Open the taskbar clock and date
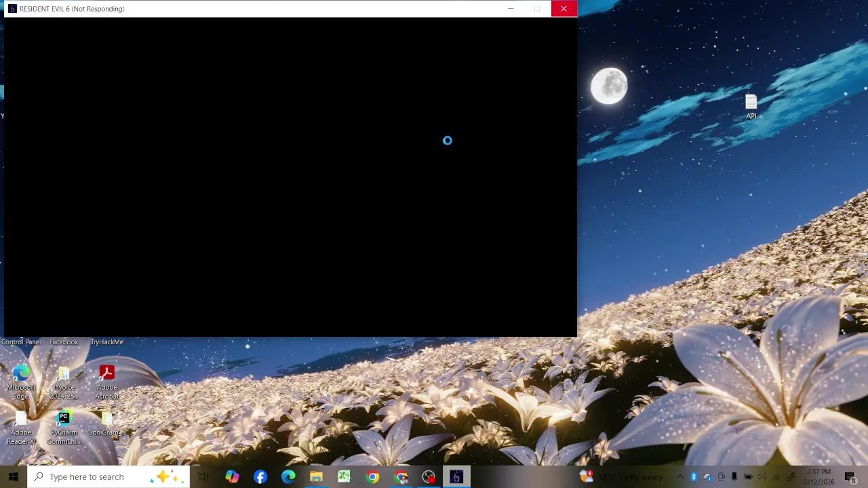 tap(818, 476)
